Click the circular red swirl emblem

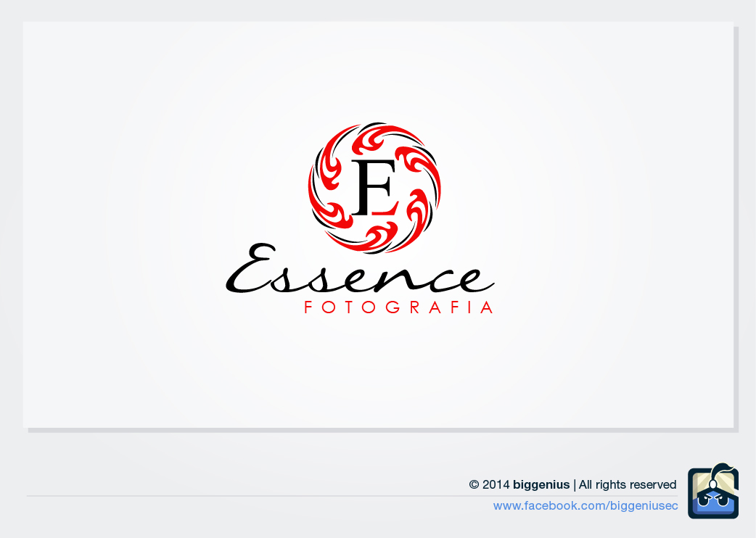click(374, 188)
